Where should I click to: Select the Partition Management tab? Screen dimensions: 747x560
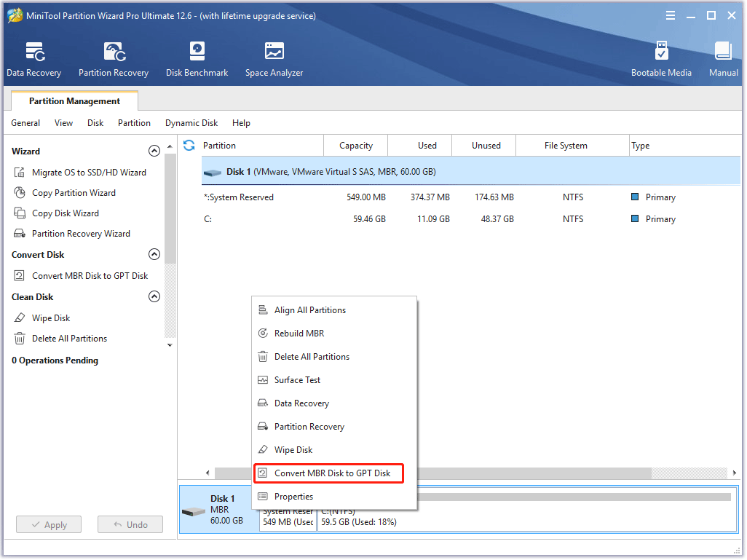point(75,101)
